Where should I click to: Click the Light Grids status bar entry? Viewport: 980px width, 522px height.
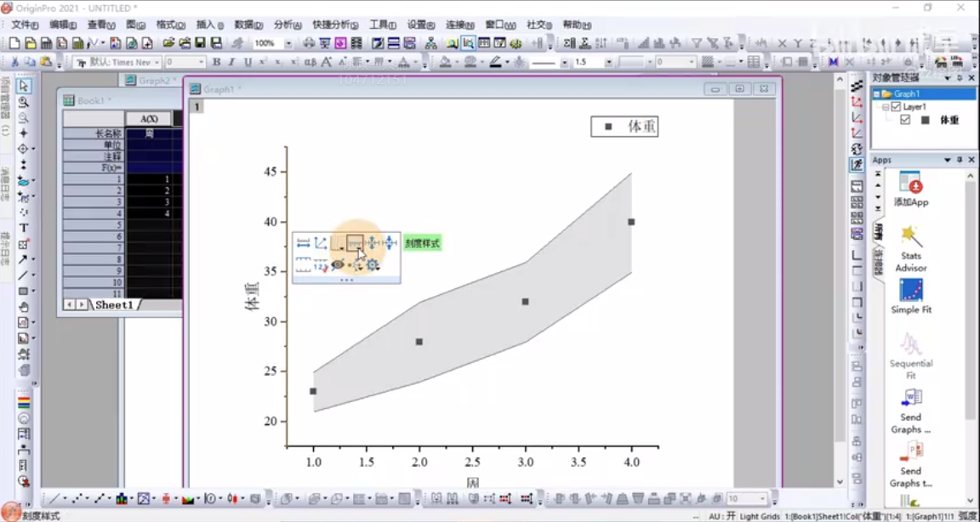point(760,516)
